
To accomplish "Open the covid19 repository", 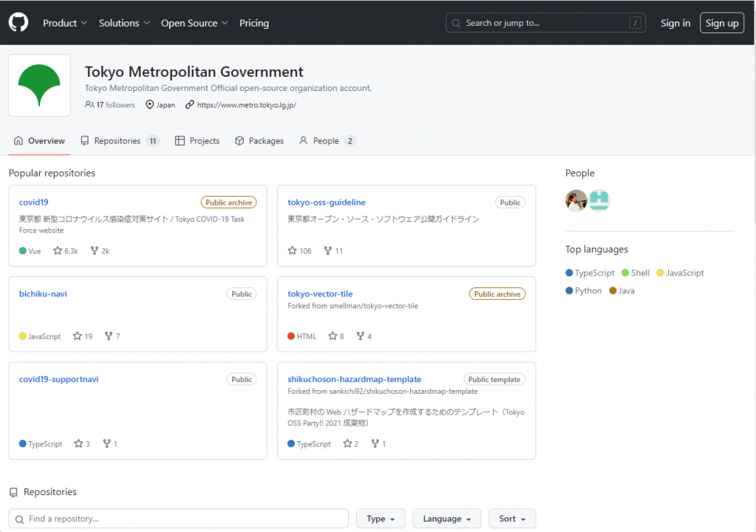I will click(33, 202).
